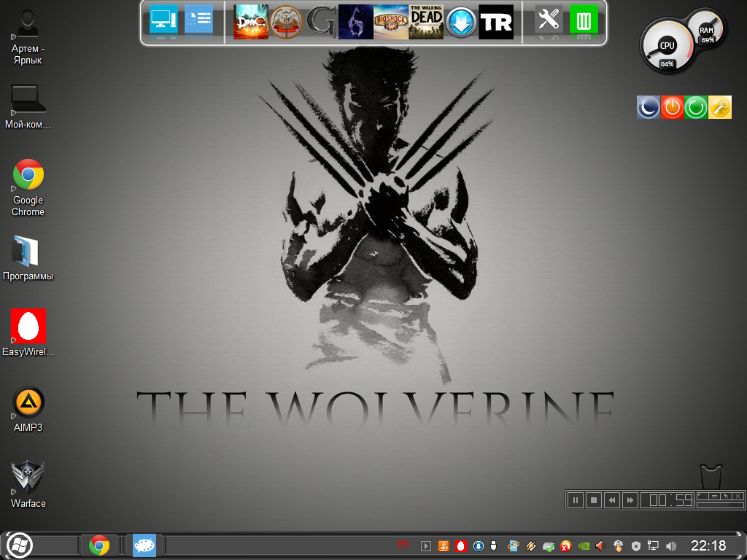Launch the DmC Devil May Cry dock icon
Viewport: 747px width, 560px height.
tap(251, 22)
